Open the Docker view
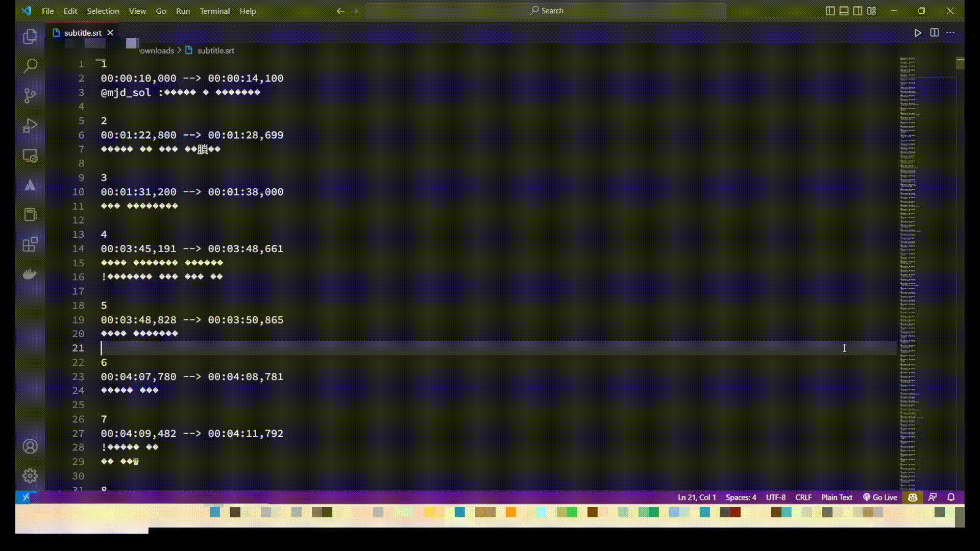 (30, 274)
